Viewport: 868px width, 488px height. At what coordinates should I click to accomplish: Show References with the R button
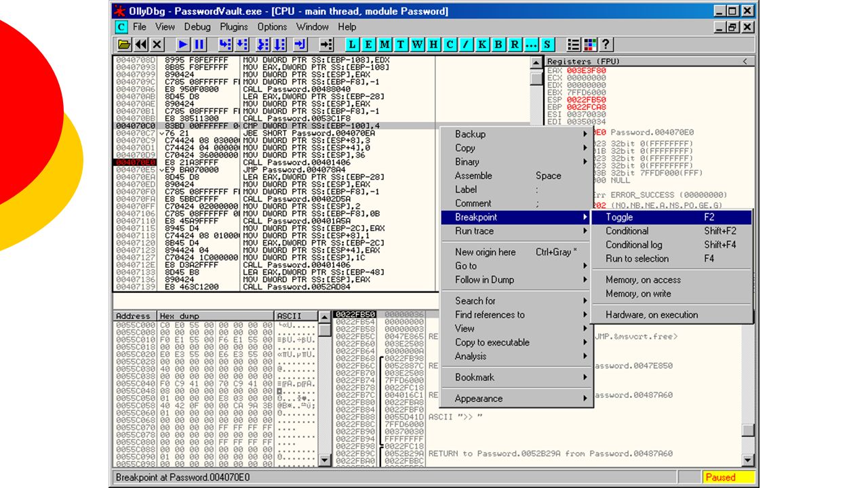click(515, 44)
